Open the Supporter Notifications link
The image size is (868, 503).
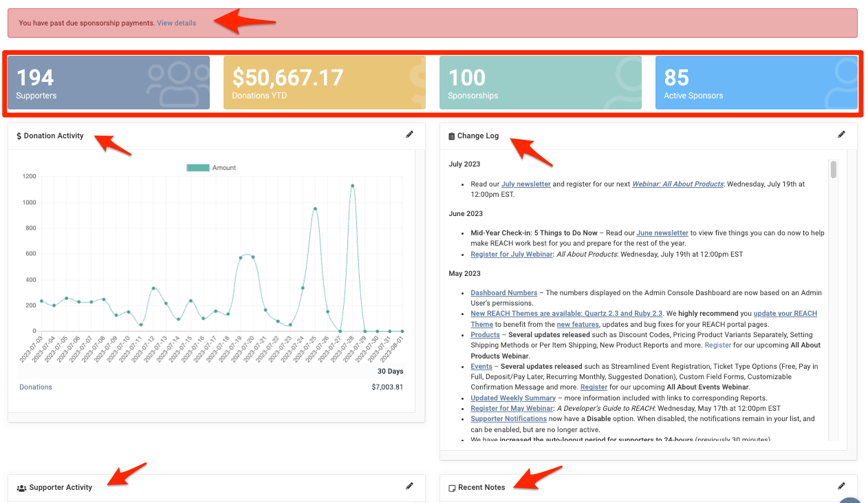click(508, 418)
